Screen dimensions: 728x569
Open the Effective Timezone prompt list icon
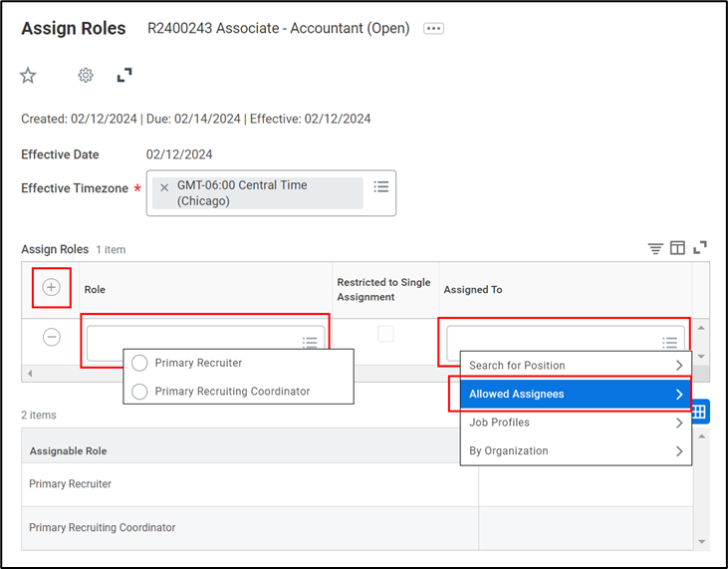pos(380,187)
